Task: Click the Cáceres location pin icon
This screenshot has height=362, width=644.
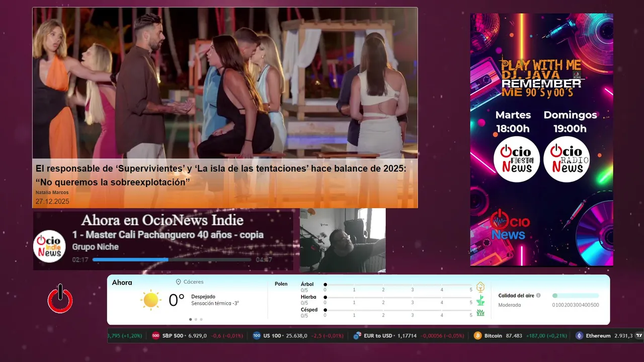Action: 178,282
